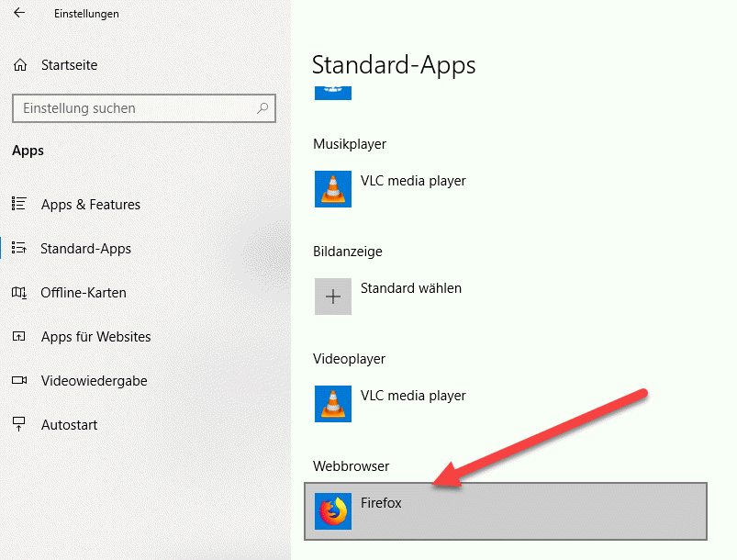Click the VLC icon under Musikplayer
The image size is (737, 560).
(x=333, y=189)
